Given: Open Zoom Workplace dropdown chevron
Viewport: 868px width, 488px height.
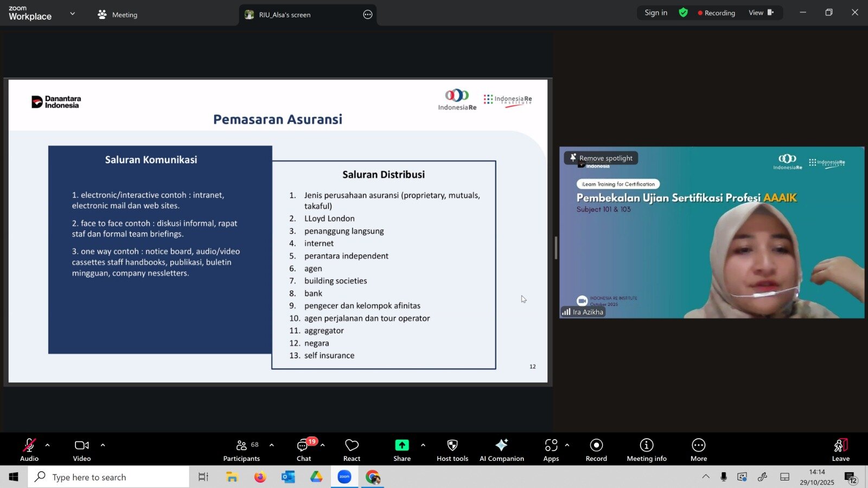Looking at the screenshot, I should coord(73,14).
